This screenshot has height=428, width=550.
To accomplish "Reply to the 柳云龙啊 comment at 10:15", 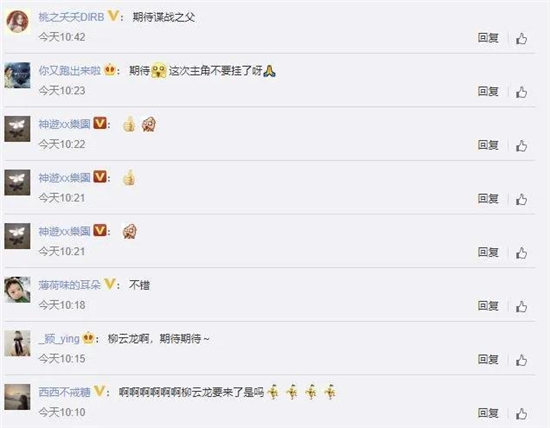I will [488, 359].
